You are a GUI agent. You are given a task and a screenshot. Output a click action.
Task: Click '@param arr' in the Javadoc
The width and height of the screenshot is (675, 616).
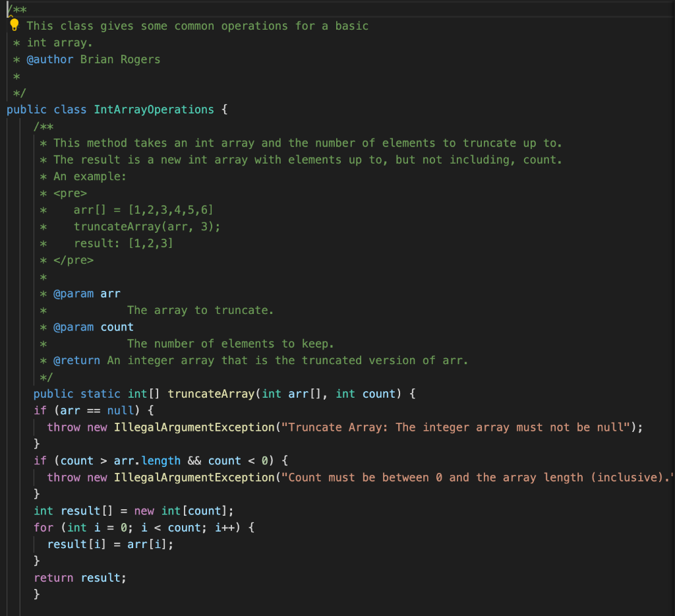pos(87,293)
